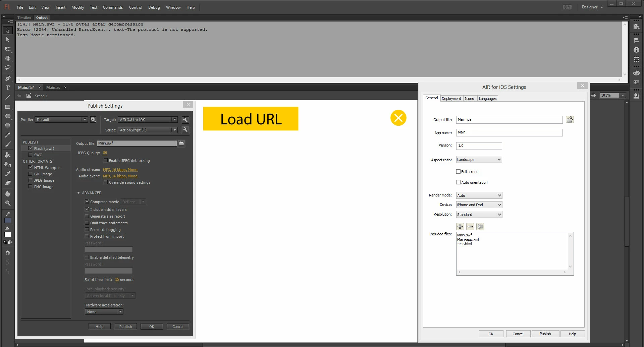Select the Eraser tool

7,183
